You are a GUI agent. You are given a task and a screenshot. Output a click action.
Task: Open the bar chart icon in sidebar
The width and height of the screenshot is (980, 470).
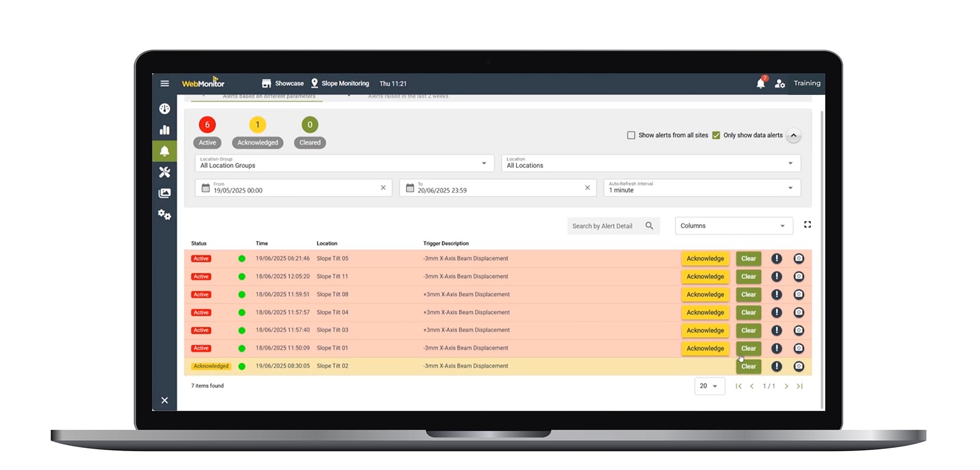point(165,130)
